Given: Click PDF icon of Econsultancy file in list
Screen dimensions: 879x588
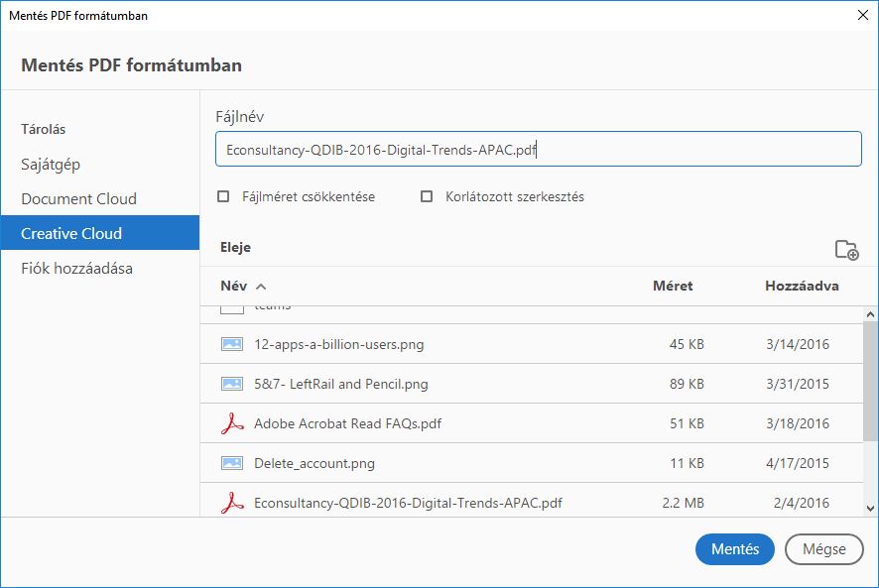Looking at the screenshot, I should [231, 503].
